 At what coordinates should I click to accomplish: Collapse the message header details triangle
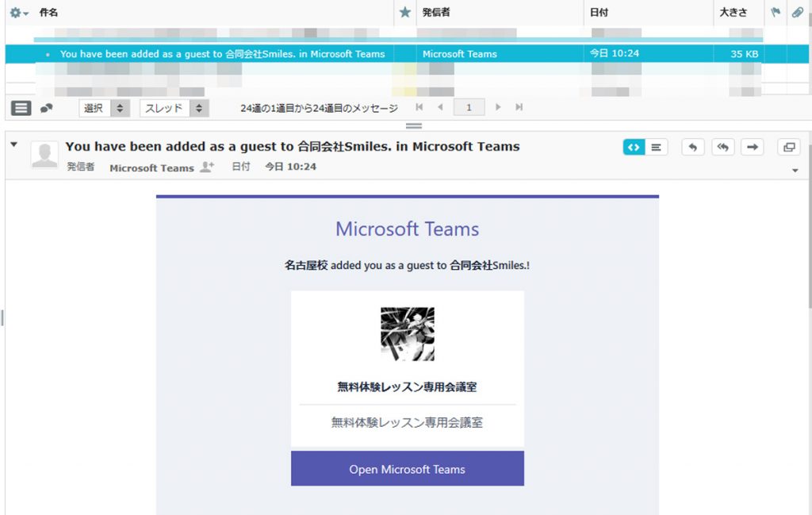(14, 144)
